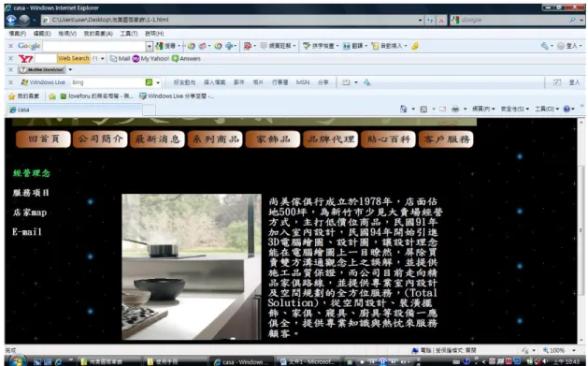Close the Google toolbar with its X
This screenshot has width=588, height=366.
pos(11,46)
